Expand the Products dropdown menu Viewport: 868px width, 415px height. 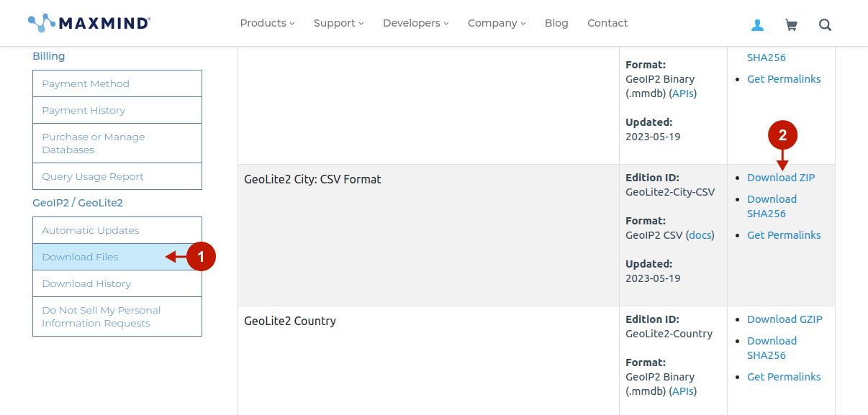[x=267, y=23]
